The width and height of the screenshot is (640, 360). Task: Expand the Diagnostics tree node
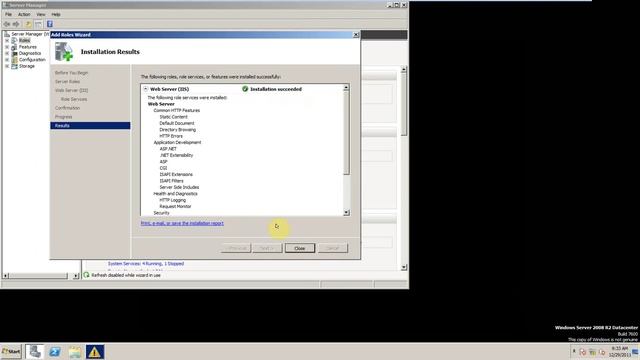click(x=7, y=53)
